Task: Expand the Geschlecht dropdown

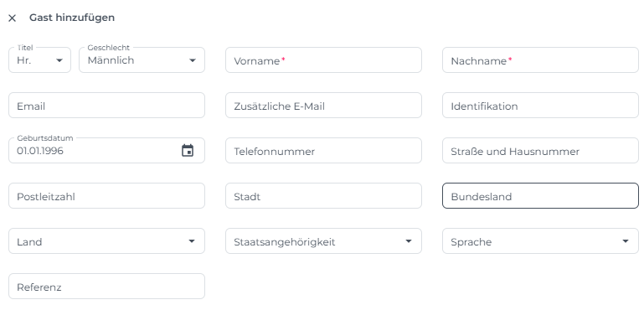Action: pos(142,60)
